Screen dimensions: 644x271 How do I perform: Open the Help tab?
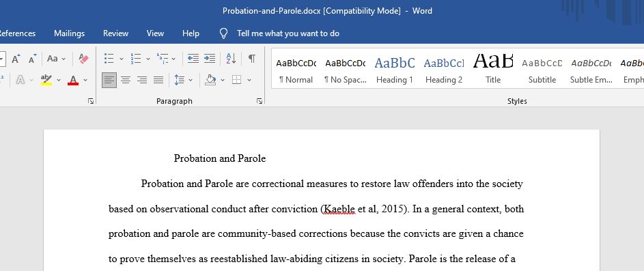191,33
